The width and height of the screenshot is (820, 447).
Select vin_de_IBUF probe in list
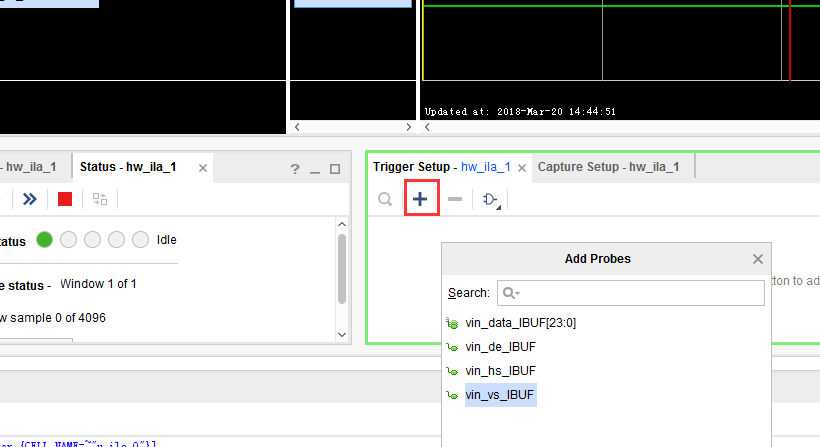[500, 347]
